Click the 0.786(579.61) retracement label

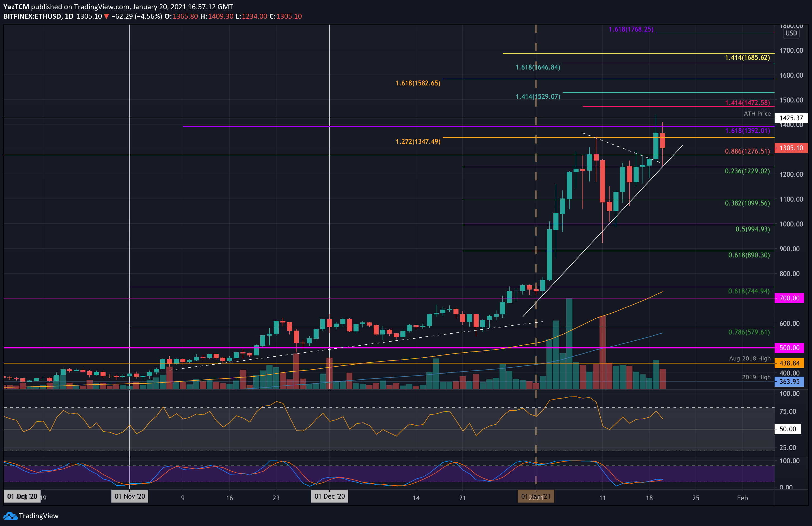749,332
